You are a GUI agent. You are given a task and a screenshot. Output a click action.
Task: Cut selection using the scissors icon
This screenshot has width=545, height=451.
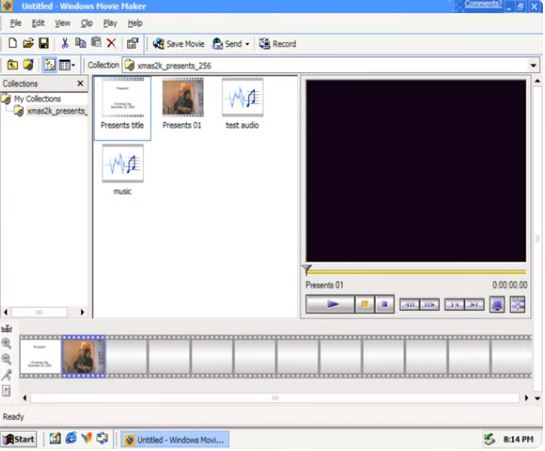65,43
